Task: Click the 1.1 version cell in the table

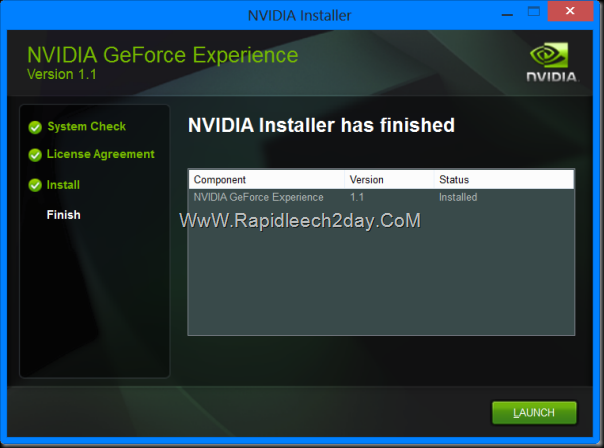Action: (x=357, y=197)
